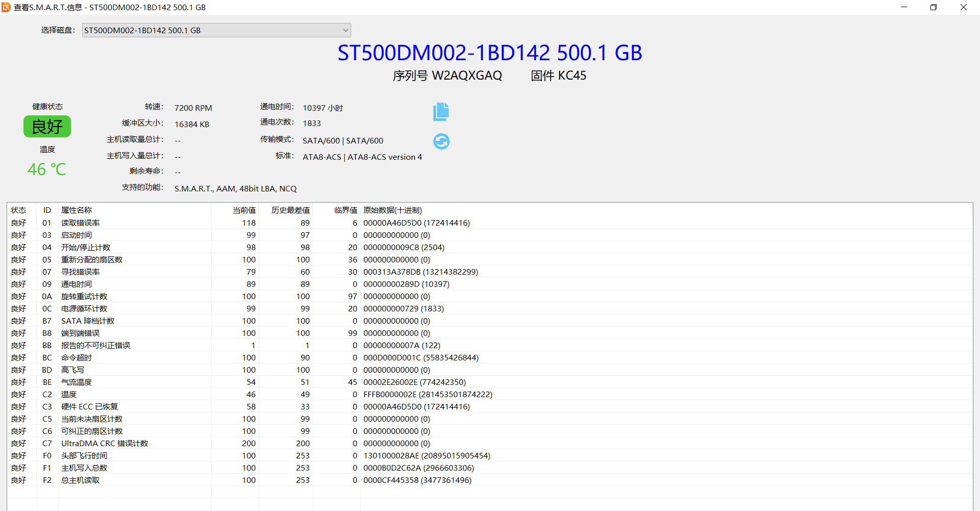980x511 pixels.
Task: Click raw value 0000CF445358 (3477361496)
Action: [418, 480]
